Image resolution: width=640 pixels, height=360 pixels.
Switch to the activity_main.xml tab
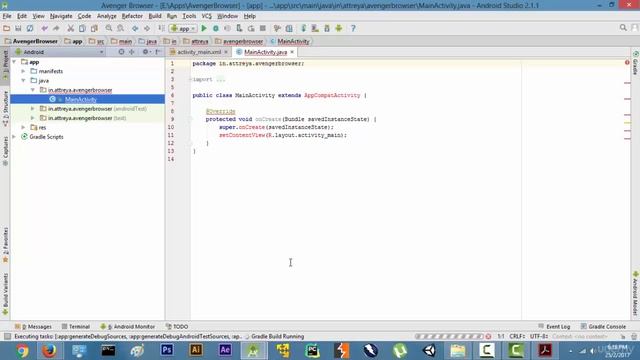tap(199, 52)
